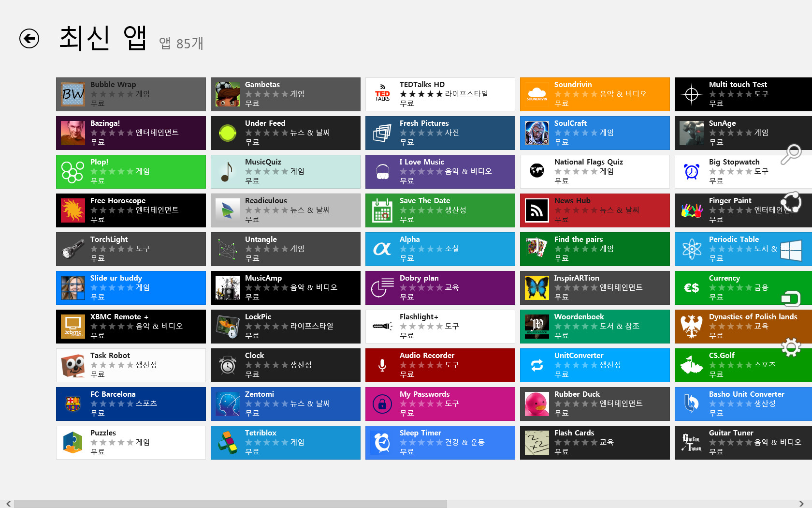
Task: Click the FC Barcelona crest icon
Action: tap(73, 404)
